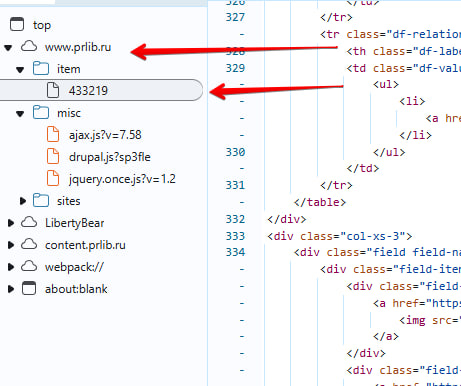The width and height of the screenshot is (461, 386).
Task: Click the misc folder icon
Action: point(41,112)
